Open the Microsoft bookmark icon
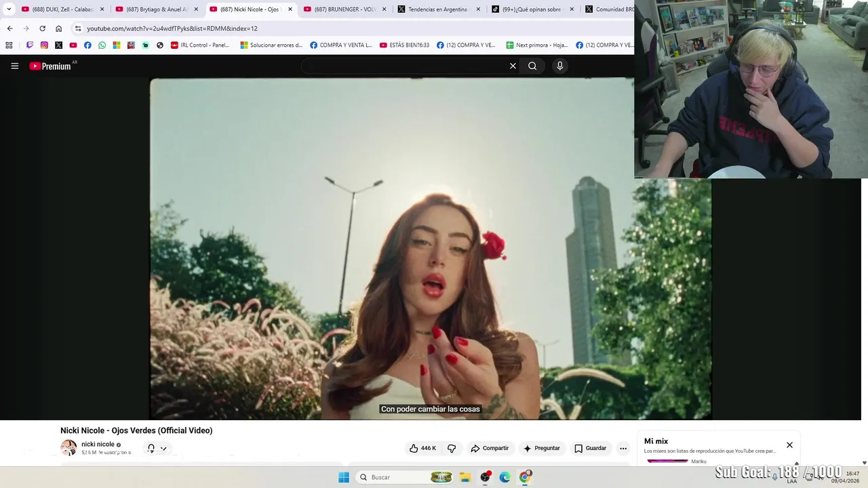This screenshot has width=868, height=488. click(117, 45)
